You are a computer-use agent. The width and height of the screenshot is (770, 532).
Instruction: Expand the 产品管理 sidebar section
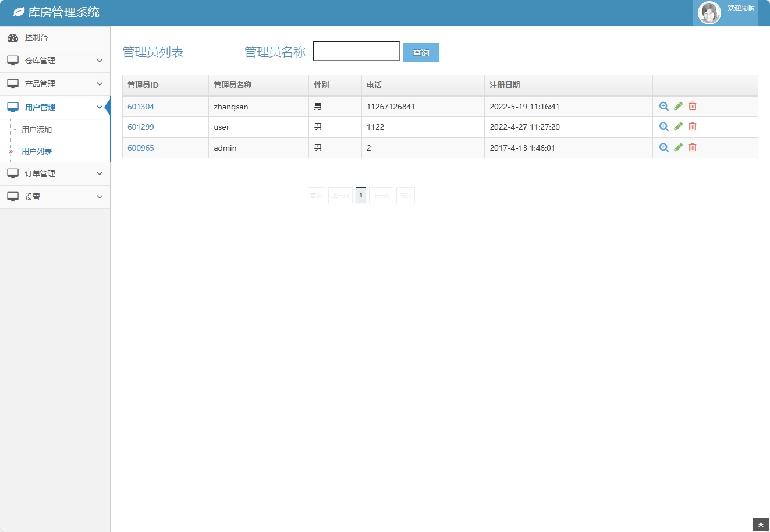(55, 84)
